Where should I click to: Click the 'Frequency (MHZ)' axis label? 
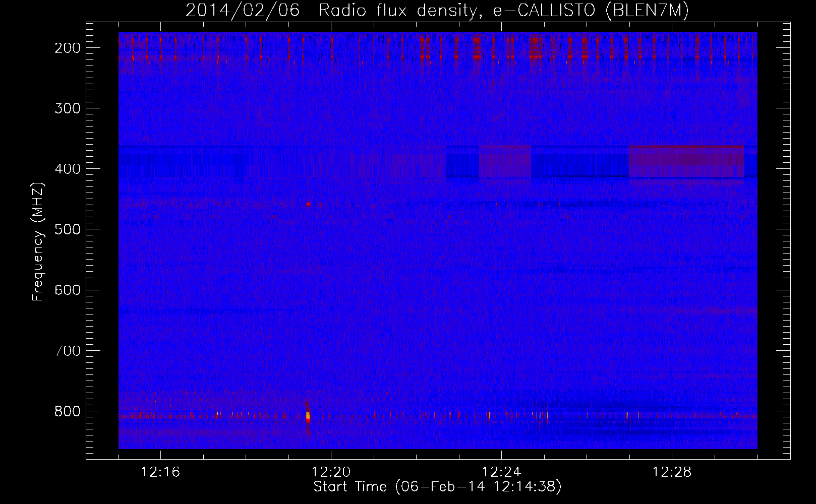tap(38, 242)
